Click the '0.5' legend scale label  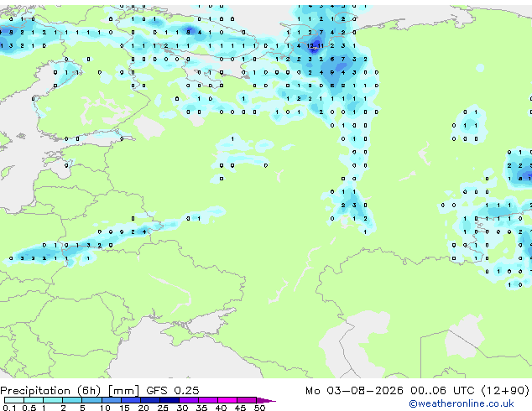29,408
